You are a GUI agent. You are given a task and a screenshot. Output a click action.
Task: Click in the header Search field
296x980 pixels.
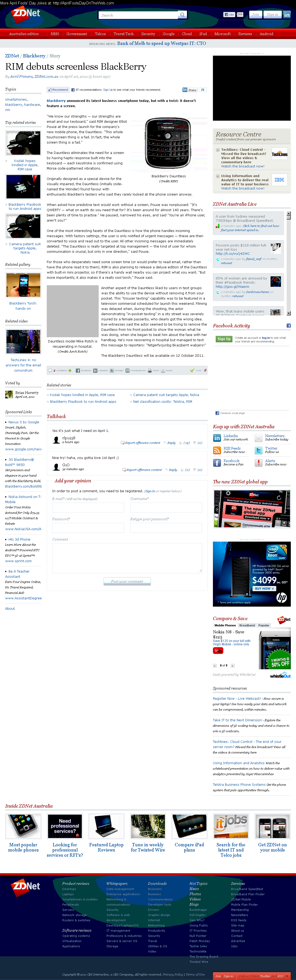click(x=138, y=15)
